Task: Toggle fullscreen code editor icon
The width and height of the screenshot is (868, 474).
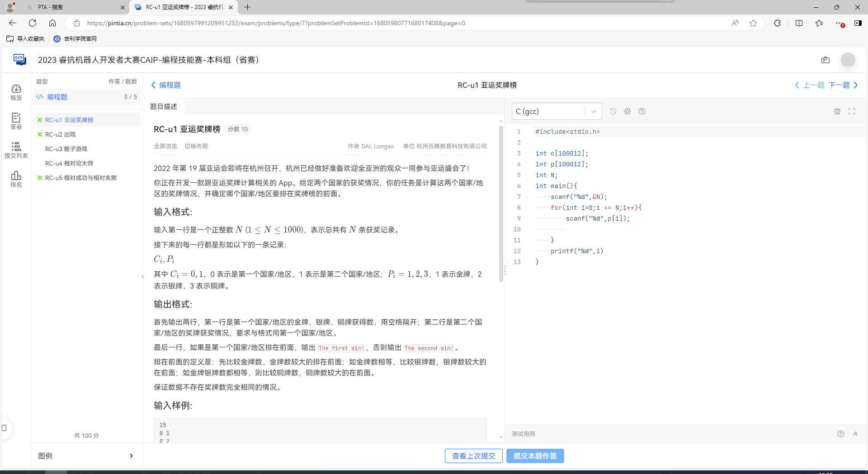Action: (x=852, y=111)
